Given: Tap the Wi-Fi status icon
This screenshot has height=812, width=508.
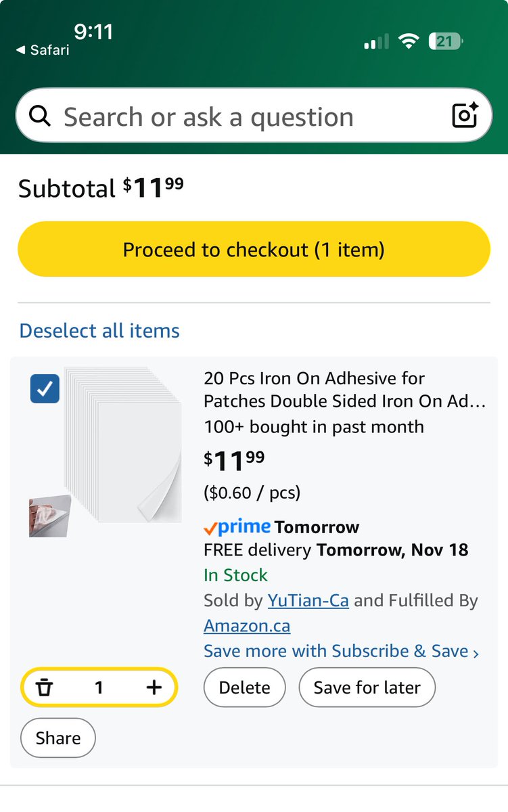Looking at the screenshot, I should tap(409, 42).
